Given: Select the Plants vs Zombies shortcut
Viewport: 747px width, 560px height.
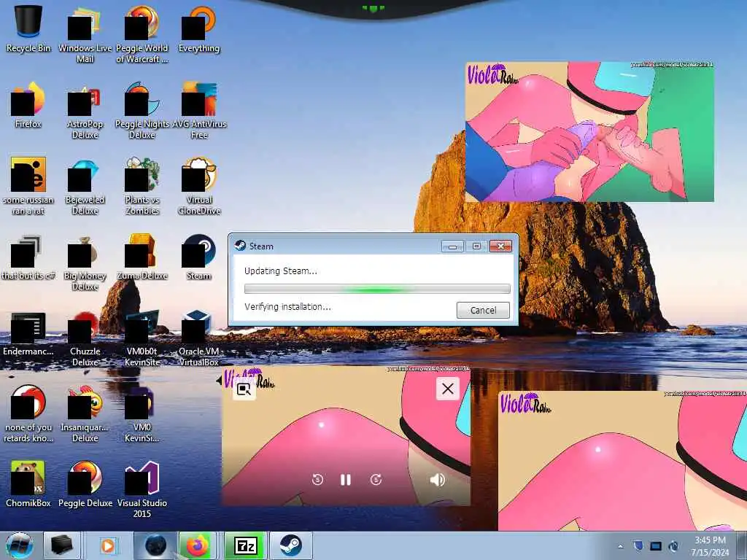Looking at the screenshot, I should click(142, 186).
